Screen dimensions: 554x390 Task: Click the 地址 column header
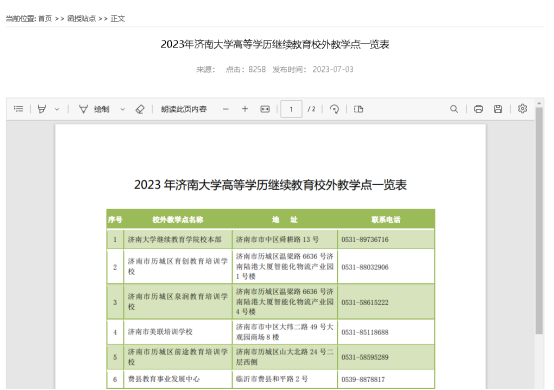[x=285, y=220]
